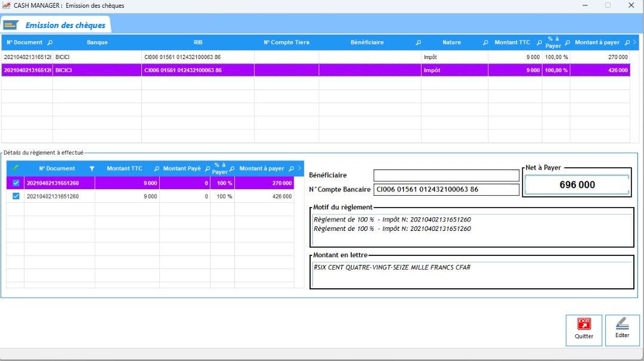The height and width of the screenshot is (361, 644).
Task: Click the Emission des chèques tab icon
Action: 10,25
